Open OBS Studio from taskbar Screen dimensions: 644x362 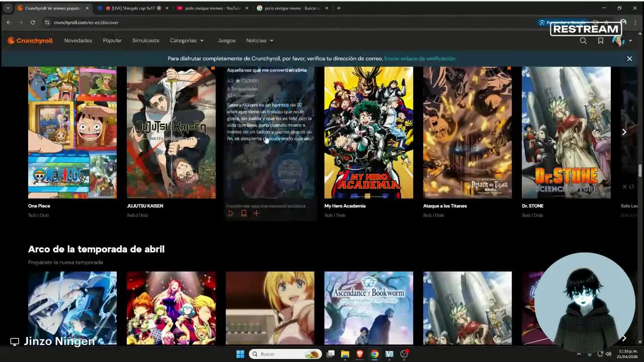click(404, 354)
